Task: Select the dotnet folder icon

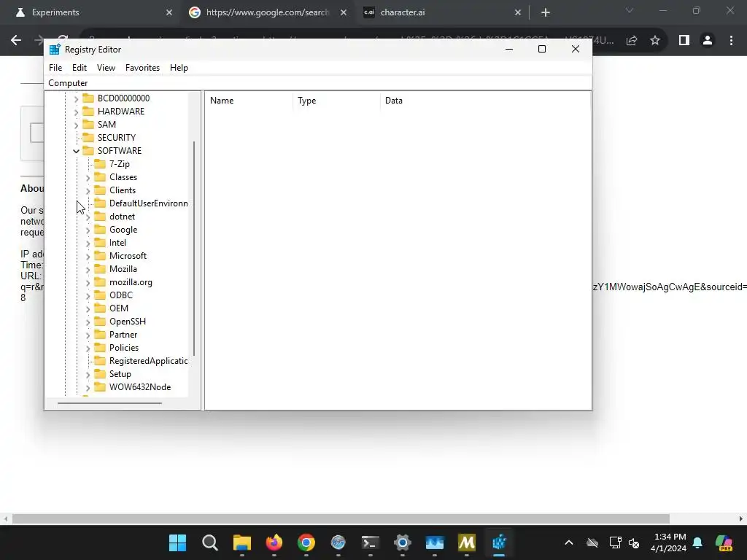Action: 100,216
